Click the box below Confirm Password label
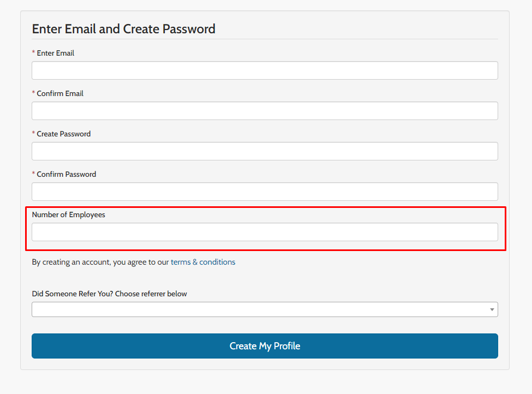The width and height of the screenshot is (532, 394). coord(265,191)
